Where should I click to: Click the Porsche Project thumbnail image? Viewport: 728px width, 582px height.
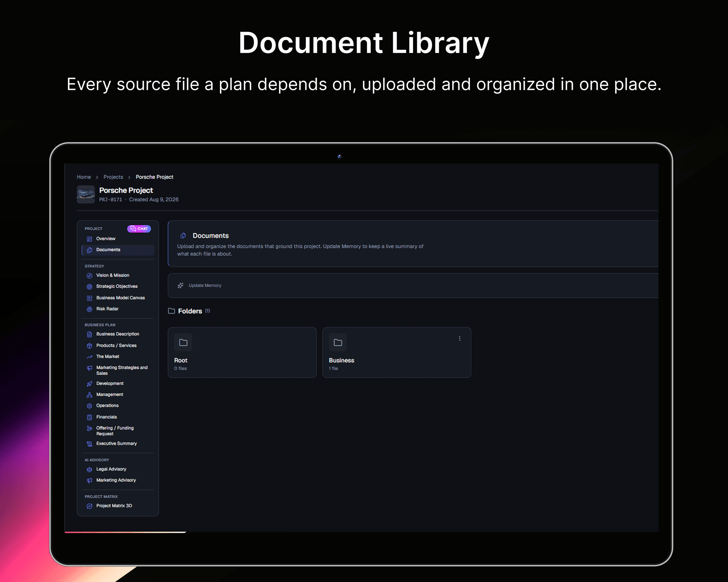86,195
